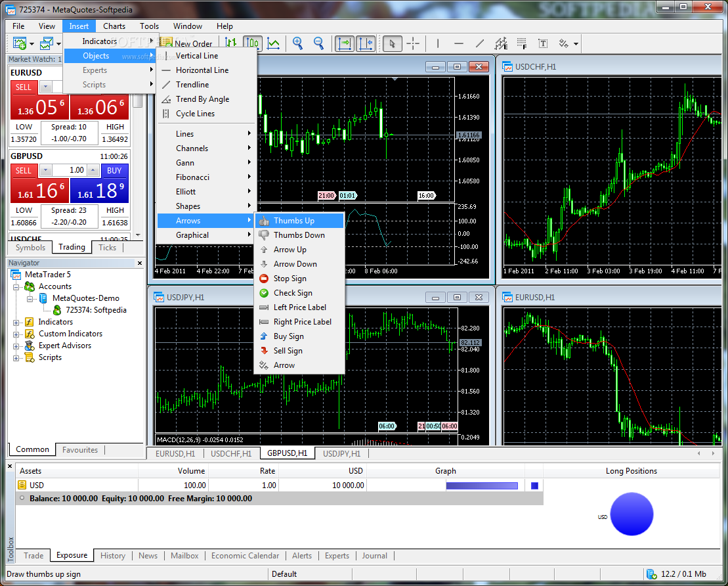Increase GBPUSD volume with up arrow
The image size is (728, 586).
[93, 170]
